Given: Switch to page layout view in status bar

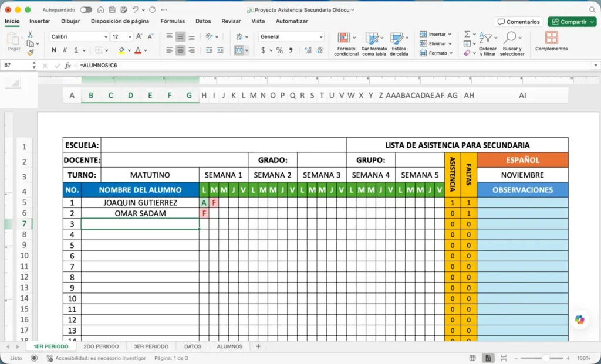Looking at the screenshot, I should coord(488,358).
